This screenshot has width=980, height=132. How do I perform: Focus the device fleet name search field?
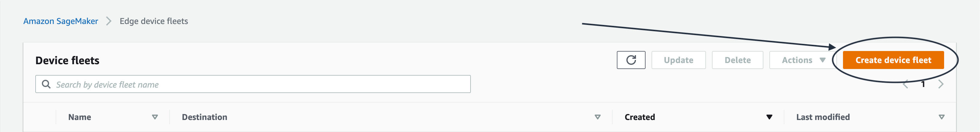pos(259,84)
